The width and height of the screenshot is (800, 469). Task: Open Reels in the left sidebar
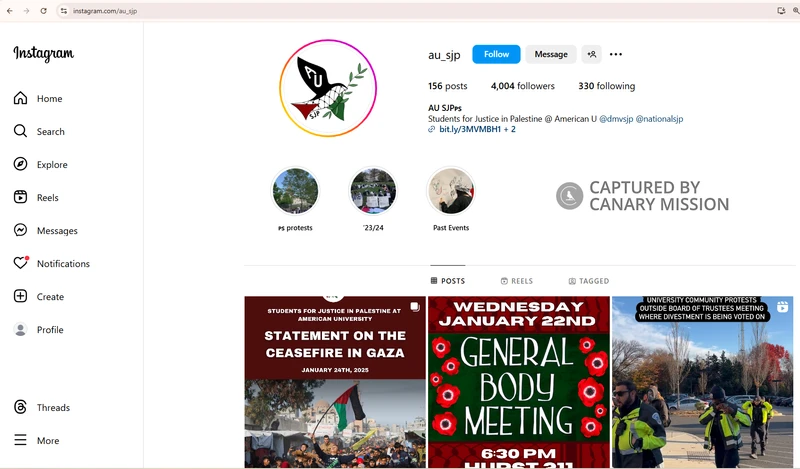pos(36,197)
